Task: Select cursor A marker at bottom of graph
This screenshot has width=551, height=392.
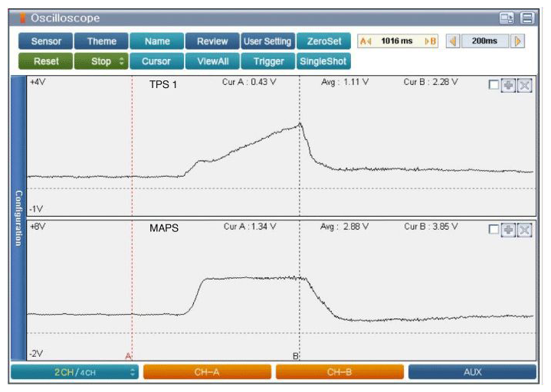Action: tap(129, 356)
